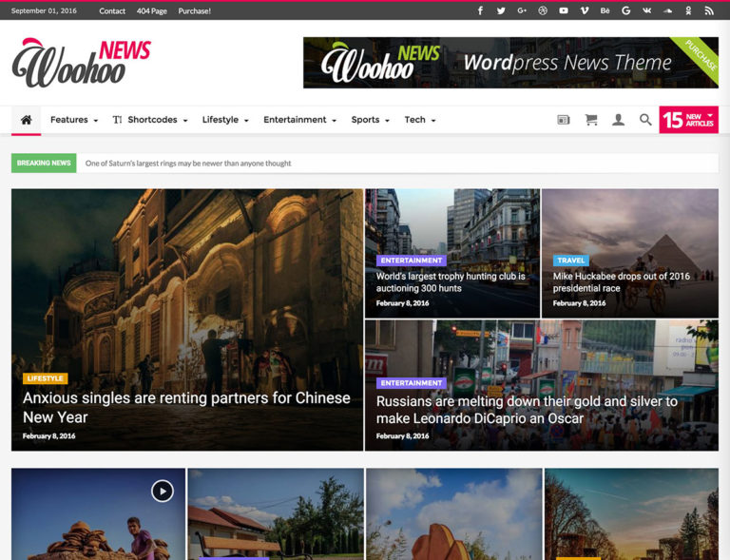This screenshot has height=560, width=730.
Task: Click the Wordpress News Theme banner ad
Action: point(510,63)
